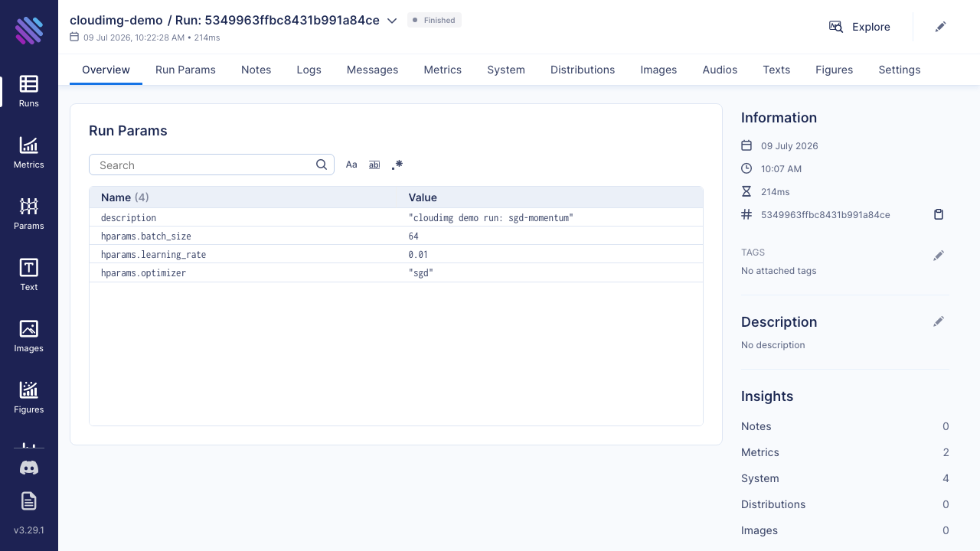Open the Figures explorer in sidebar
Viewport: 980px width, 551px height.
coord(29,397)
